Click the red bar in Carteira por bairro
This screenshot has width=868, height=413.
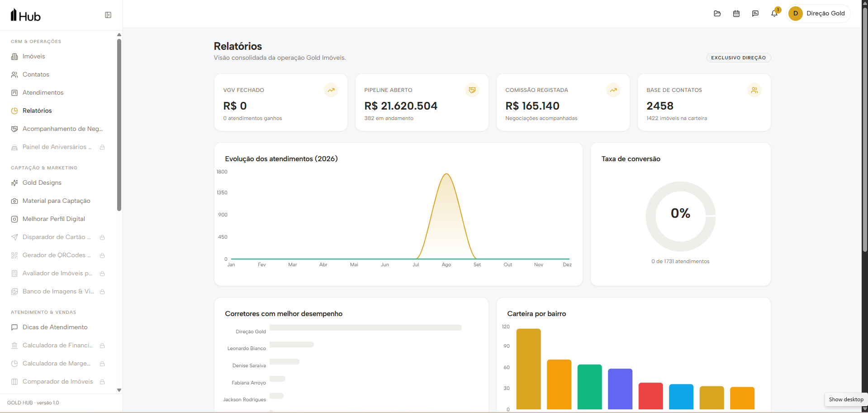(x=650, y=396)
